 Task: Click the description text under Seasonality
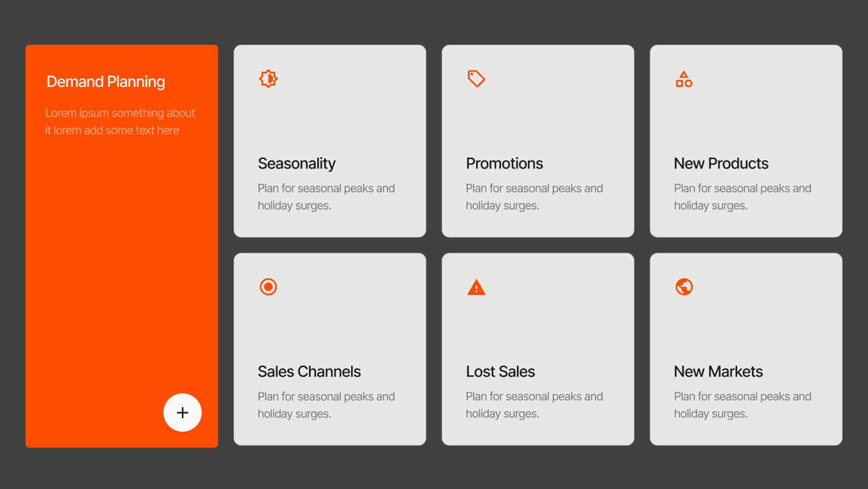coord(326,197)
